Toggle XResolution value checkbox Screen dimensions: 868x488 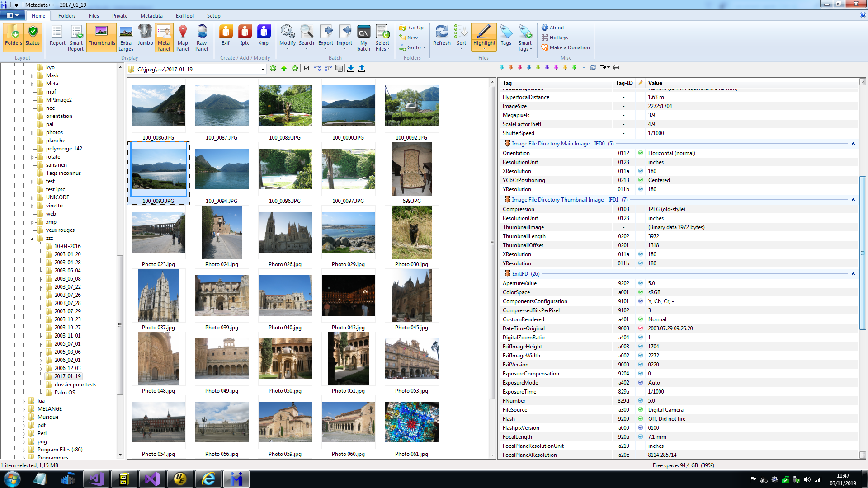point(640,171)
